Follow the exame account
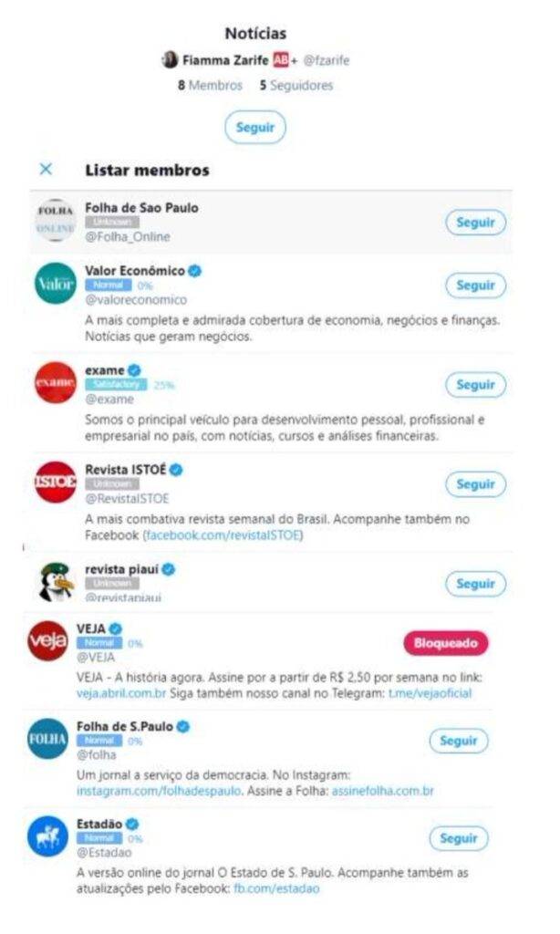The width and height of the screenshot is (560, 934). point(475,385)
